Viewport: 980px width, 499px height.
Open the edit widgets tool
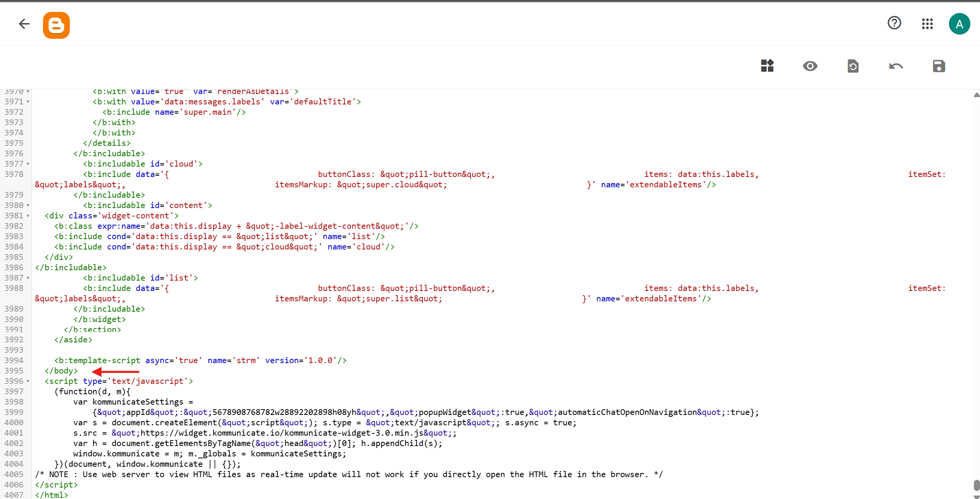767,66
